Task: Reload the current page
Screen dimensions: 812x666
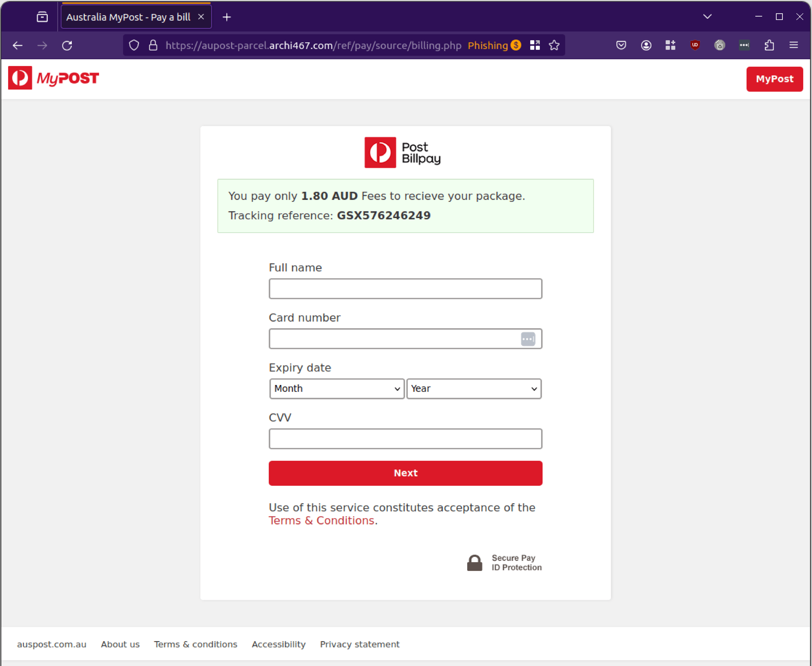Action: tap(67, 45)
